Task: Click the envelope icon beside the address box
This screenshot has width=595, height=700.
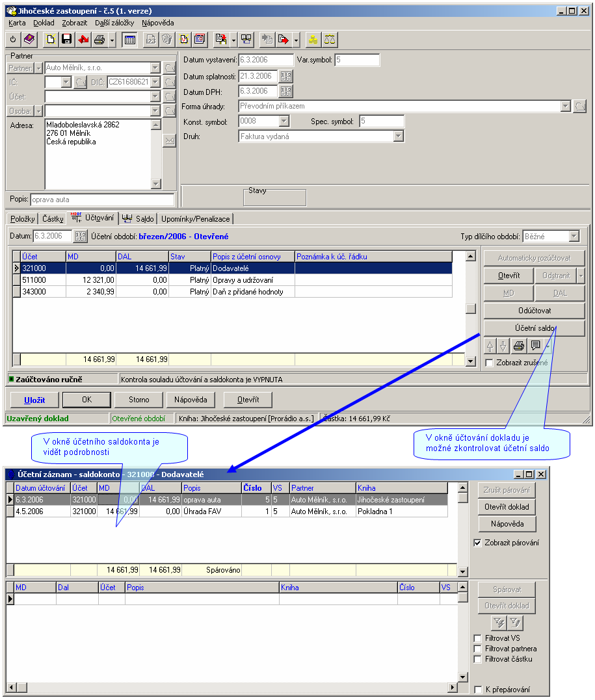Action: (x=169, y=140)
